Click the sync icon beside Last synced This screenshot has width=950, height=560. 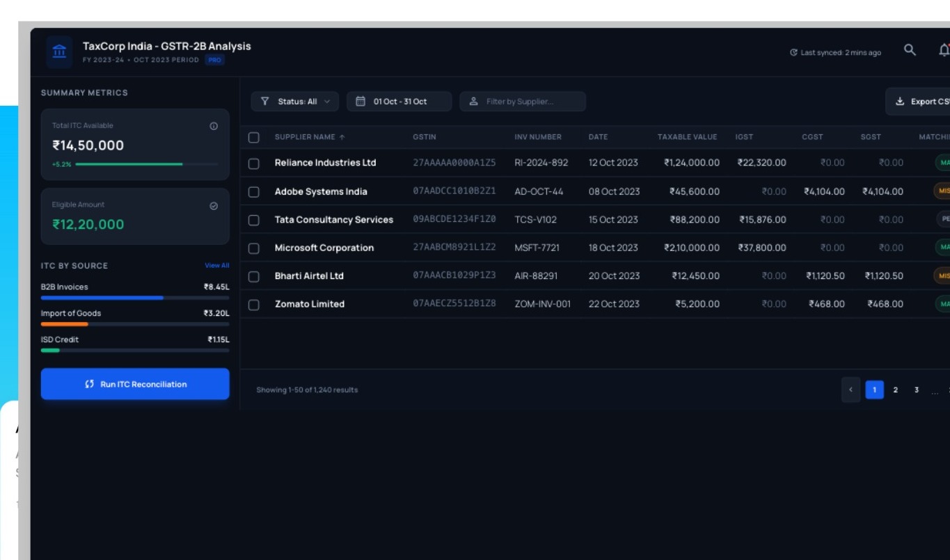[x=794, y=53]
